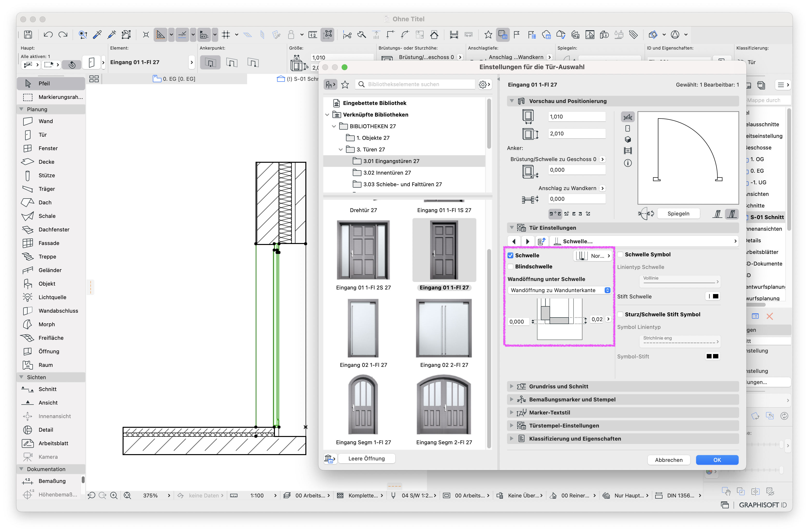The image size is (809, 532).
Task: Collapse Tür Einstellungen panel
Action: click(512, 228)
